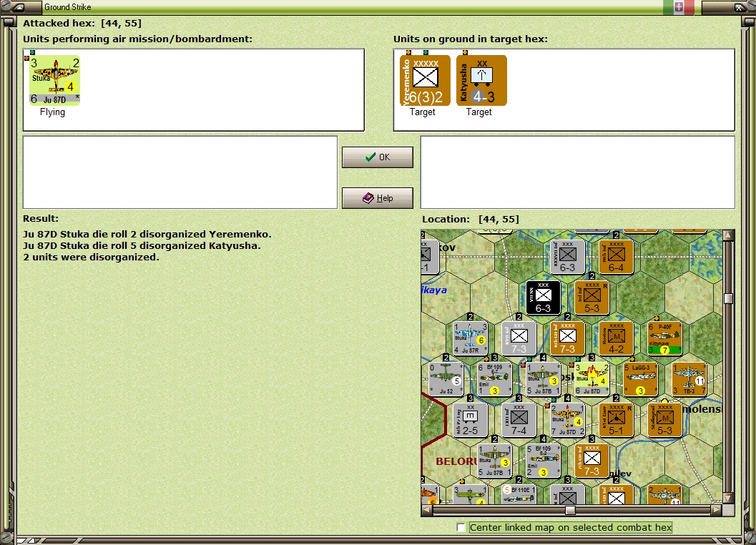Enable Center linked map on selected combat hex
Viewport: 756px width, 545px height.
point(461,528)
